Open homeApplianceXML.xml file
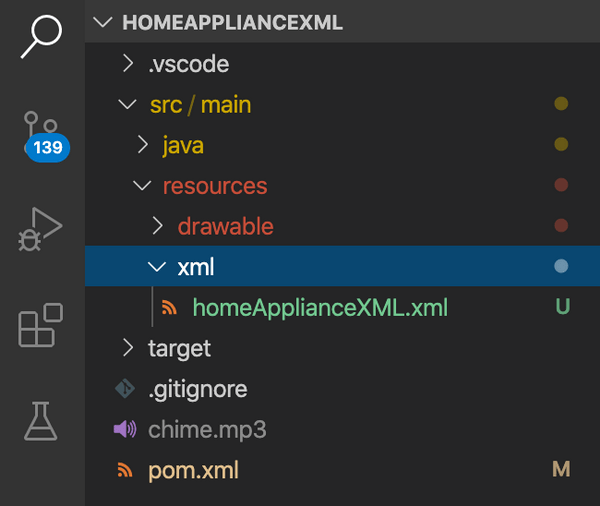Image resolution: width=600 pixels, height=506 pixels. click(320, 308)
